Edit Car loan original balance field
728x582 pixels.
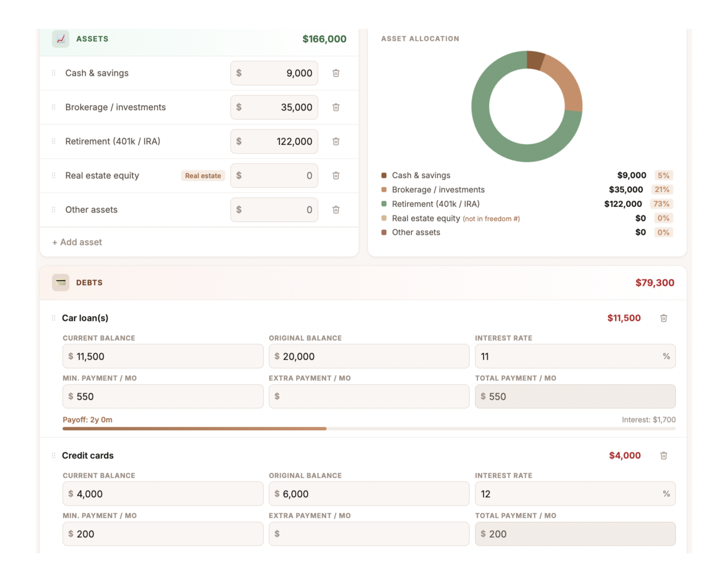click(x=369, y=356)
